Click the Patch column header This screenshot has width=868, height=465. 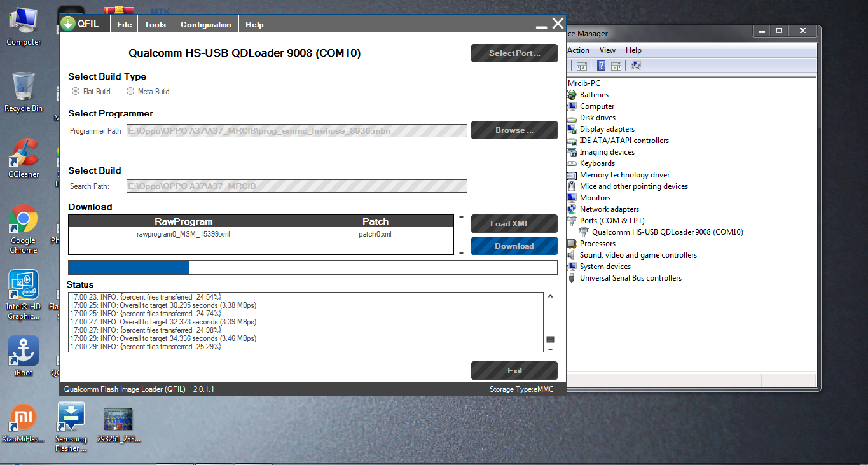click(375, 221)
